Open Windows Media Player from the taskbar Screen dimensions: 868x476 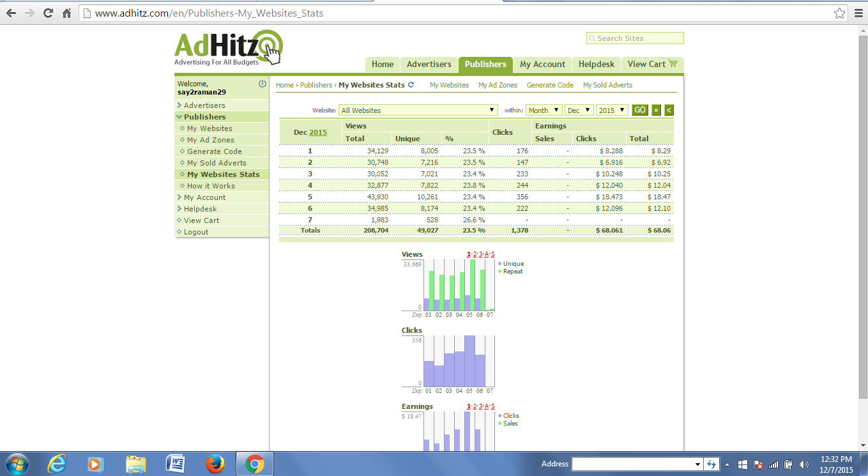pyautogui.click(x=96, y=464)
